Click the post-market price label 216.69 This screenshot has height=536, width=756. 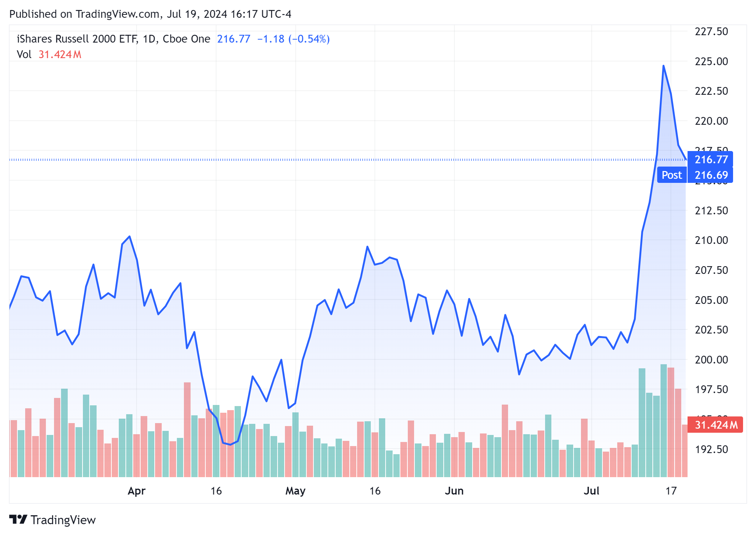click(x=710, y=175)
